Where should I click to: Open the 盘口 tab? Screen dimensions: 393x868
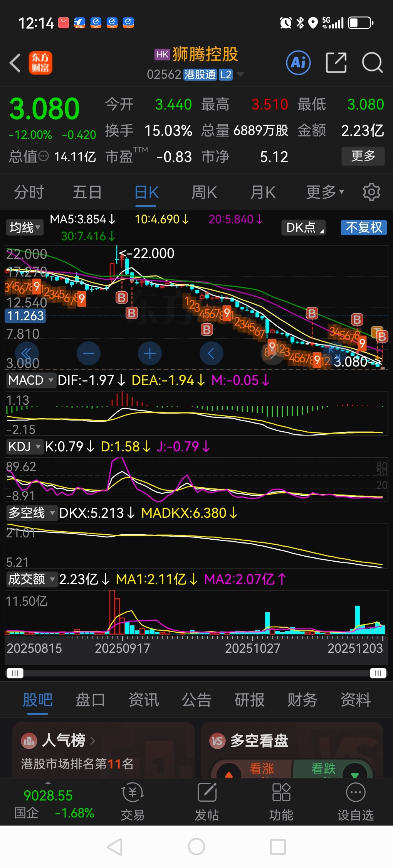90,699
